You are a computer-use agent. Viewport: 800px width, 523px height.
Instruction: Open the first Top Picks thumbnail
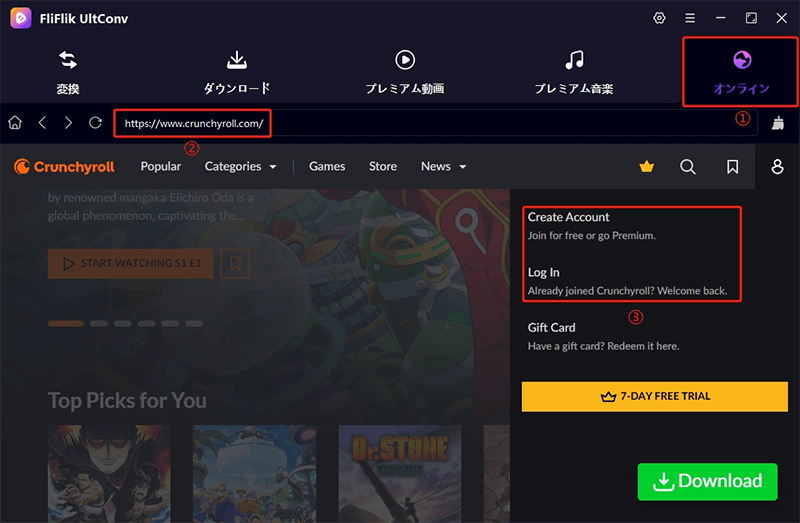tap(109, 474)
